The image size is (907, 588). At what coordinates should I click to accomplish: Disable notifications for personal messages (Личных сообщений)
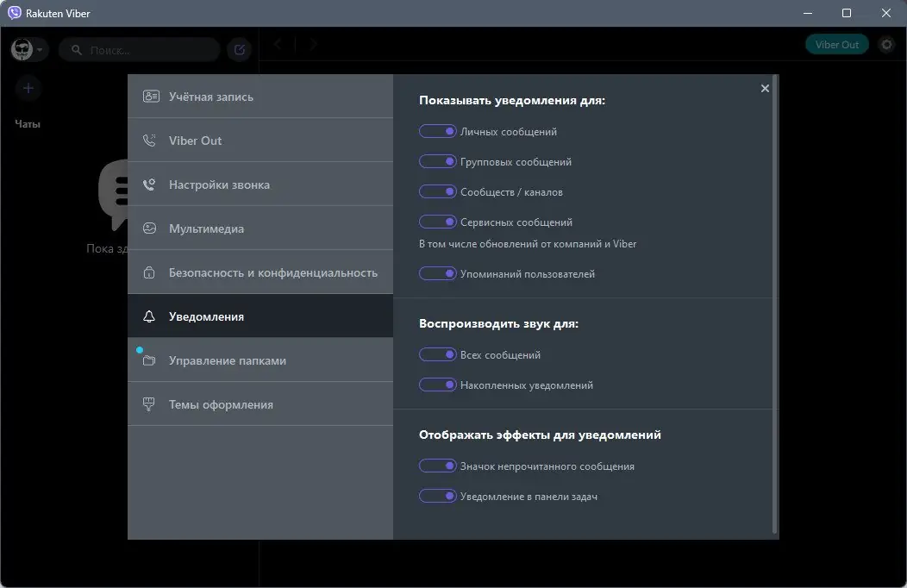(437, 132)
